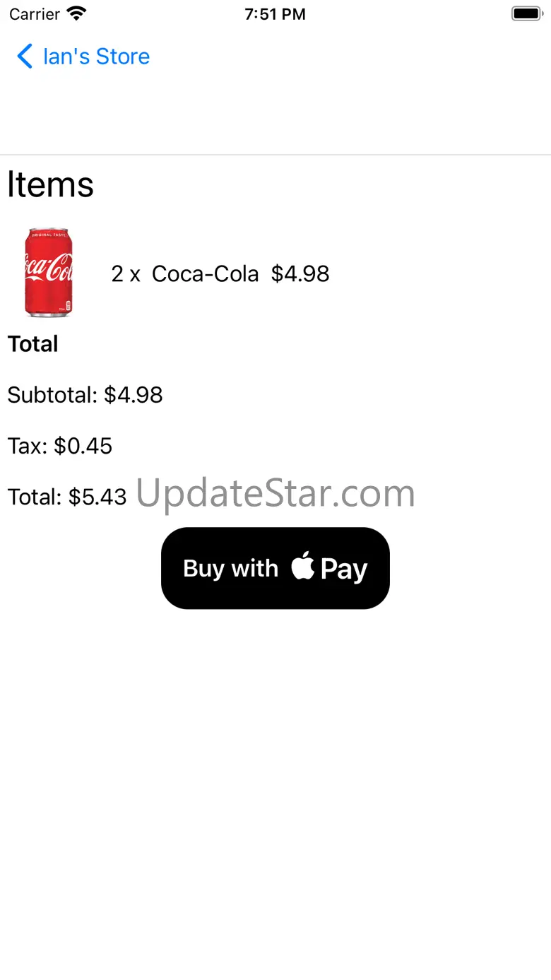551x980 pixels.
Task: Go back to Ian's Store
Action: (x=83, y=57)
